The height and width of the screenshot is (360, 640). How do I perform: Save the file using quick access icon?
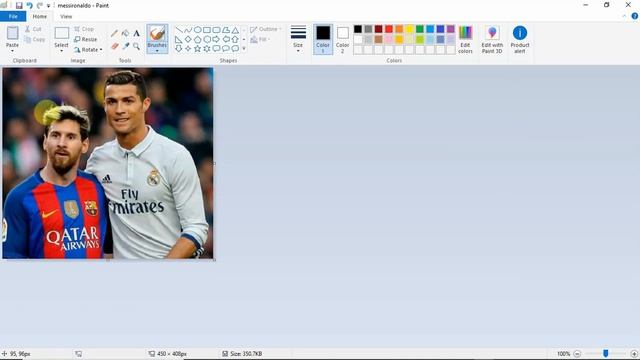tap(19, 5)
